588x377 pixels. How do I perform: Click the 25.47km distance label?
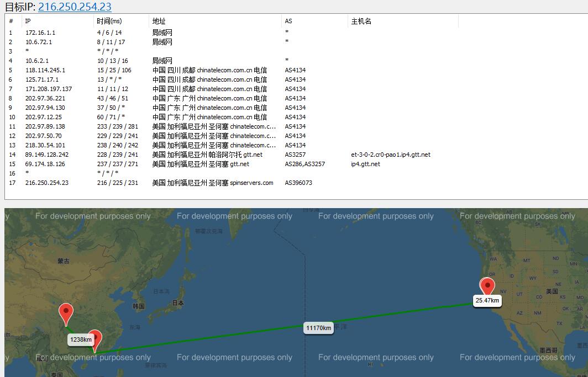pyautogui.click(x=487, y=301)
